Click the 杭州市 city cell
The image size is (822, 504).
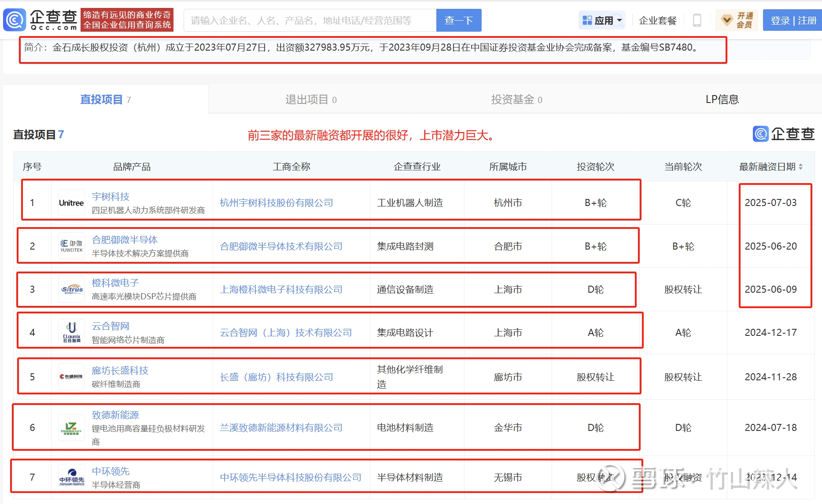coord(508,203)
